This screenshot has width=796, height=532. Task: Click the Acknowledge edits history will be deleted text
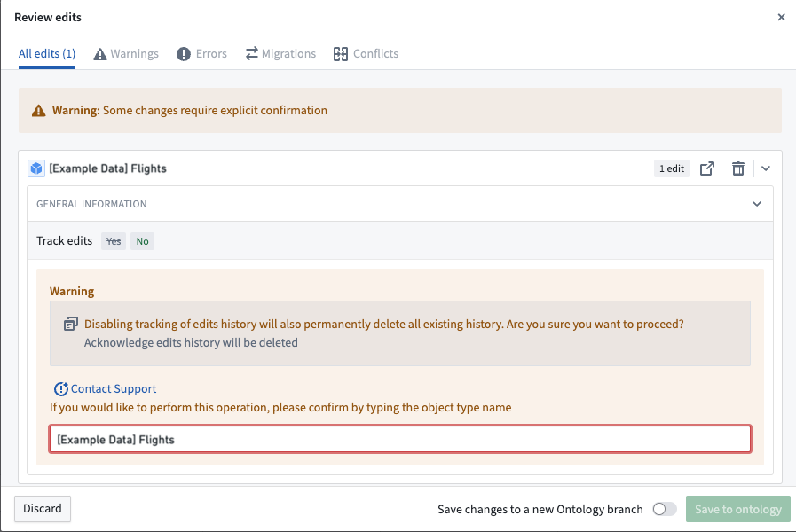click(x=191, y=343)
